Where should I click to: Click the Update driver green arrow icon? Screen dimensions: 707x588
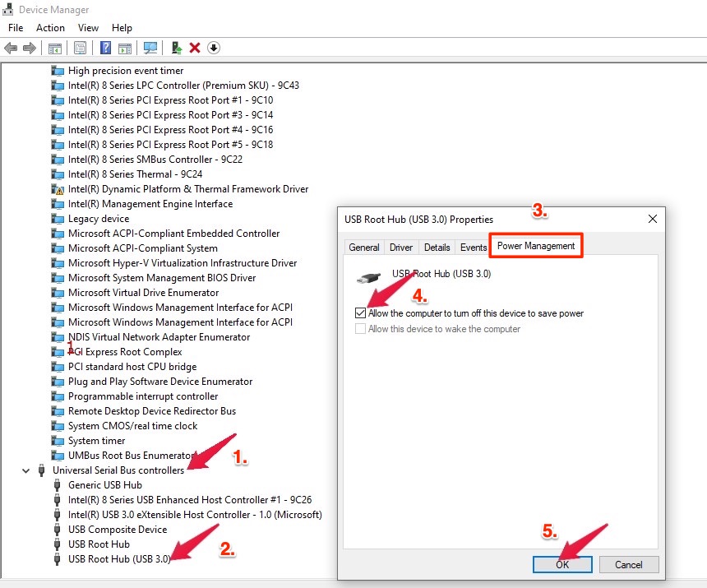pyautogui.click(x=176, y=48)
